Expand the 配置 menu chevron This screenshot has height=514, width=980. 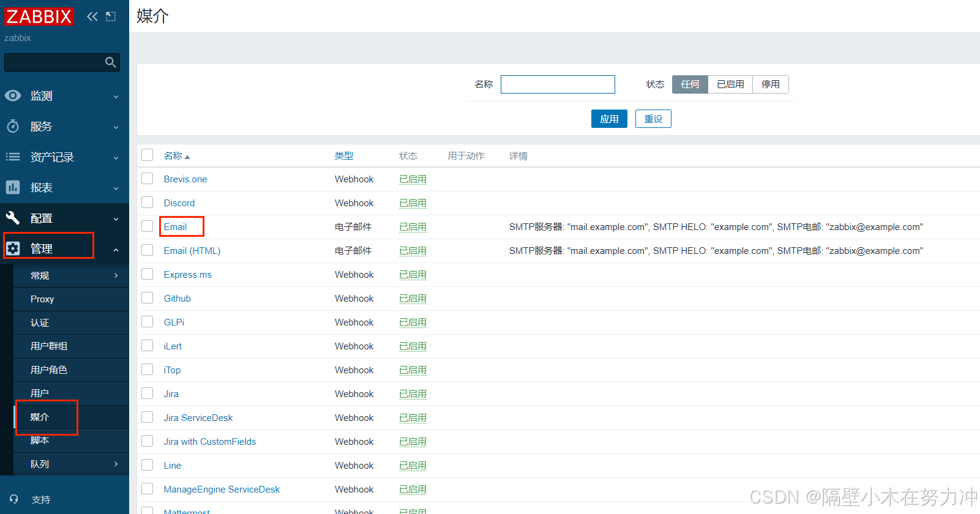(116, 219)
